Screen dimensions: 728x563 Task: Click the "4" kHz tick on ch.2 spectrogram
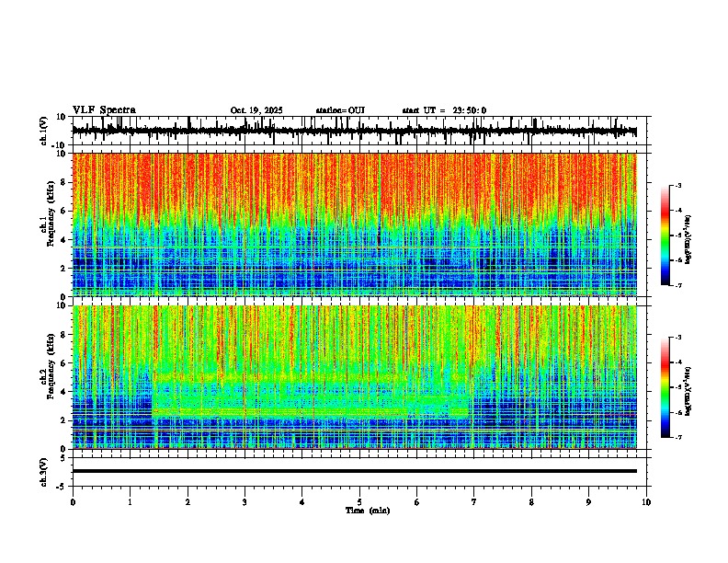coord(63,392)
